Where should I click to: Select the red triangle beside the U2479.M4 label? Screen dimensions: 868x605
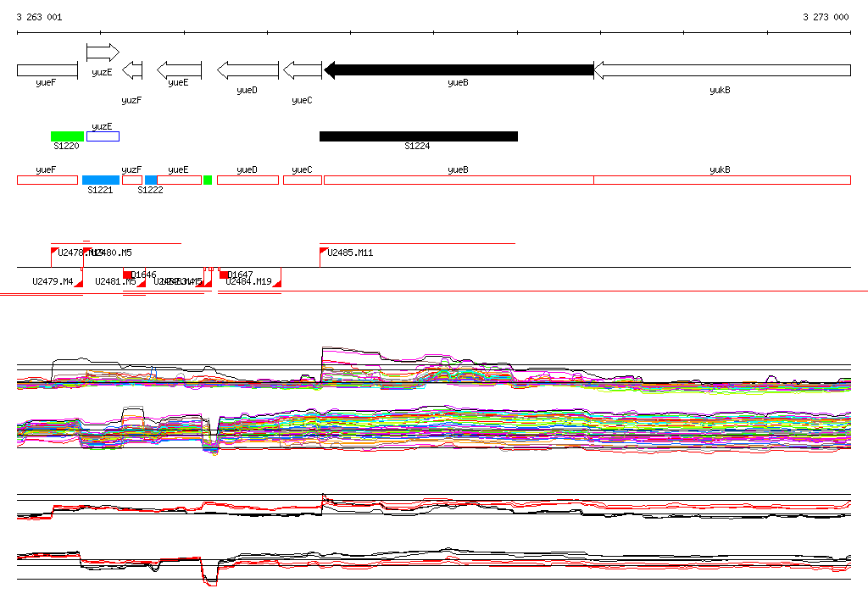79,283
